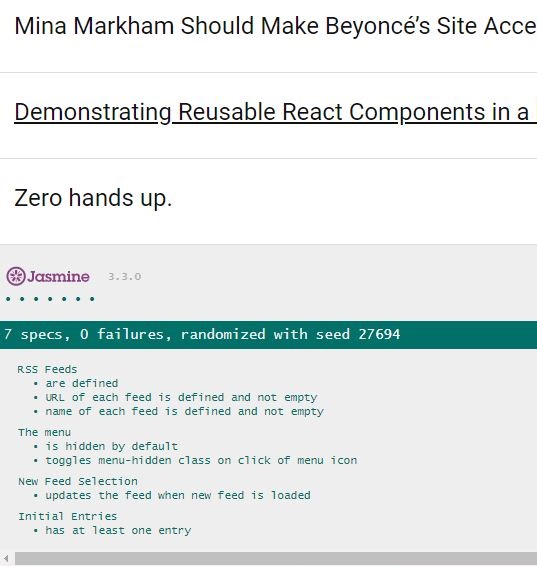Click the last green spec dot

click(92, 299)
